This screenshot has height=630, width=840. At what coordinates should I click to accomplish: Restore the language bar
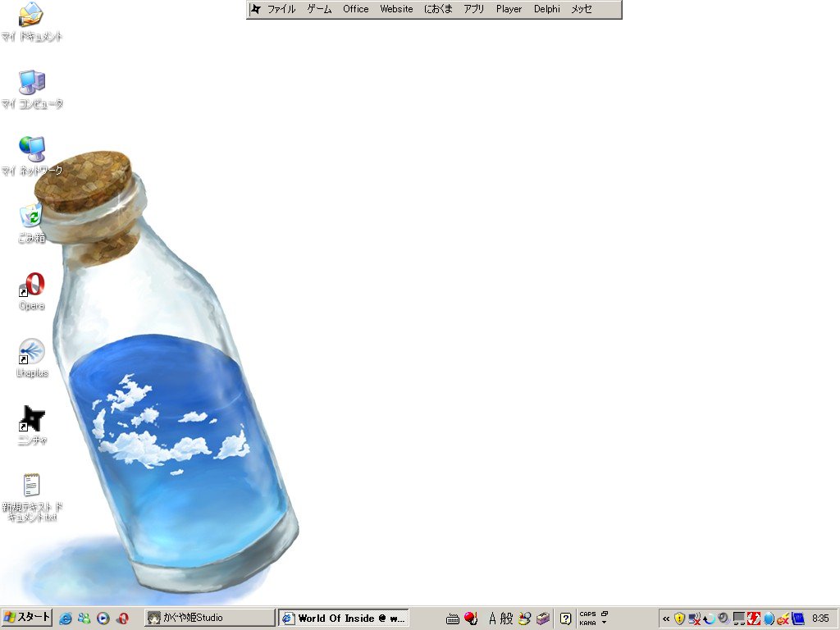(605, 614)
